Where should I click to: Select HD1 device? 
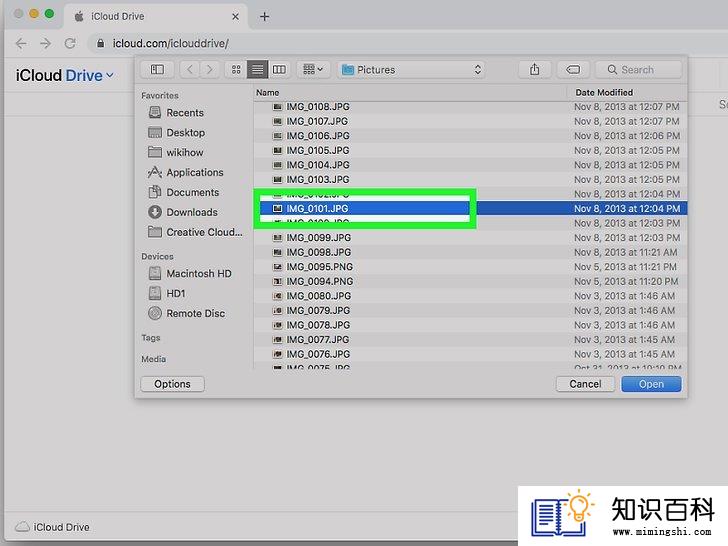[167, 293]
